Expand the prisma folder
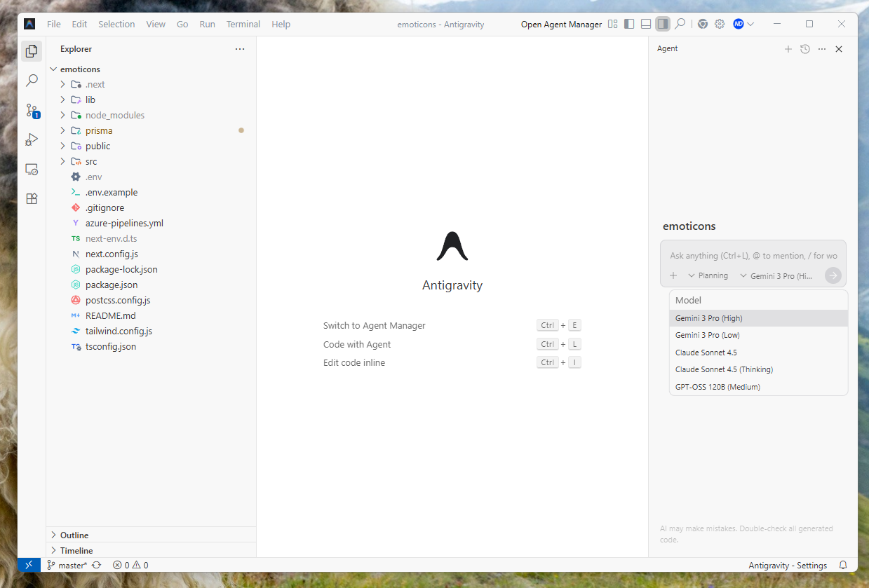This screenshot has height=588, width=869. tap(62, 130)
